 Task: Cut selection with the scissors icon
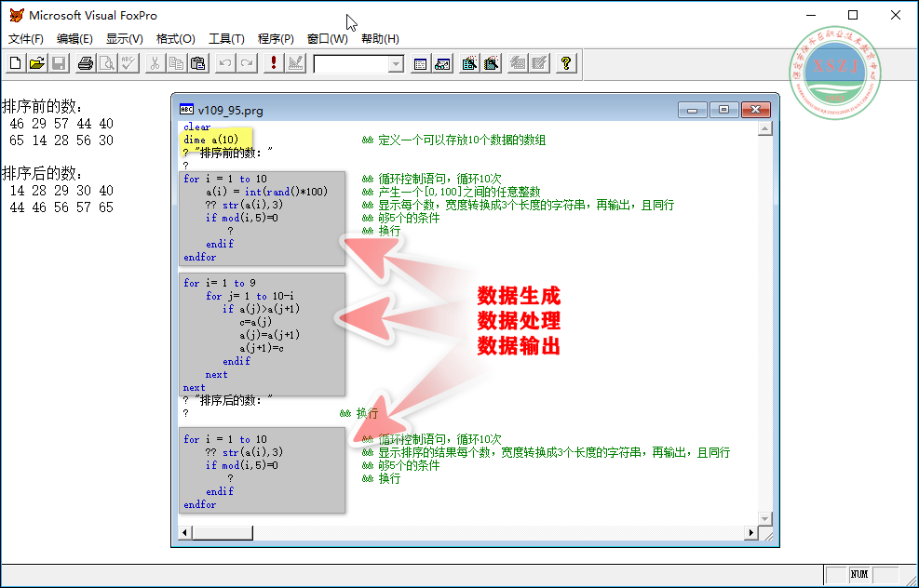coord(155,62)
